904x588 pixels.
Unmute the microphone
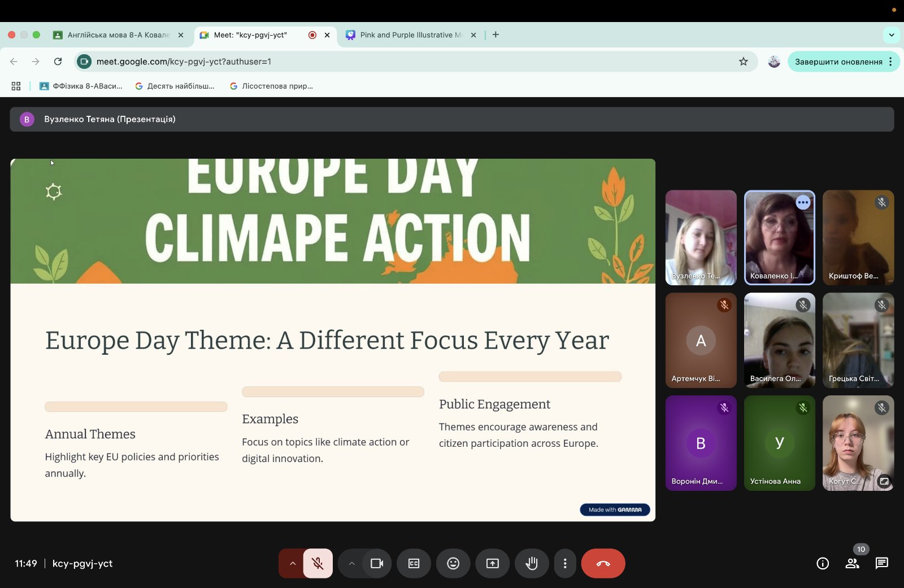[318, 563]
